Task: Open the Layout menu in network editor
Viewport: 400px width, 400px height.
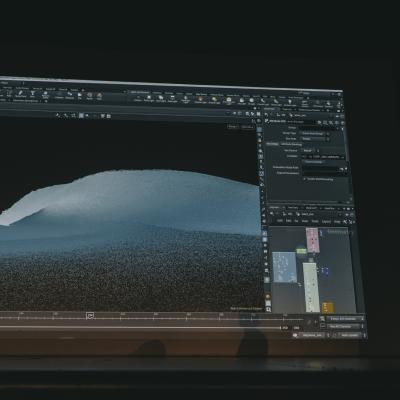Action: tap(326, 222)
